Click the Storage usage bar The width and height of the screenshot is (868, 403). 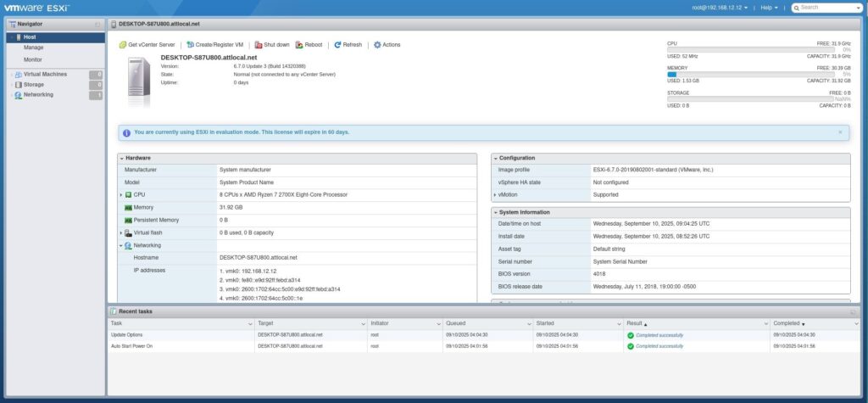tap(751, 99)
